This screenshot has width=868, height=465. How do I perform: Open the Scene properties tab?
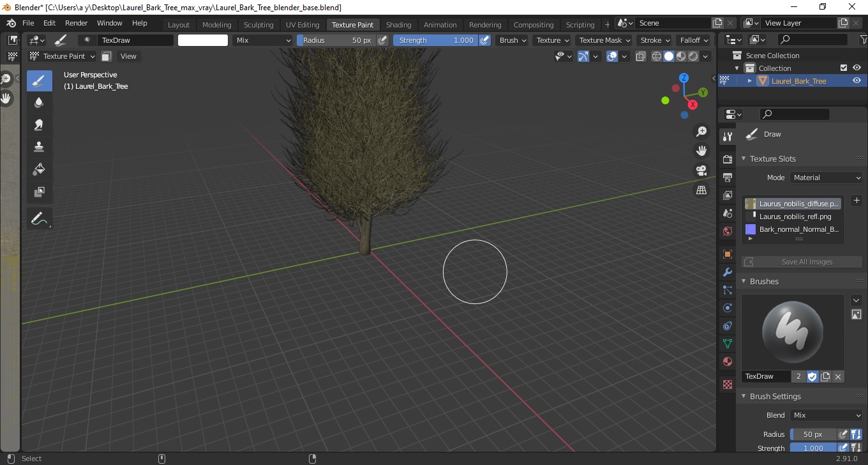(x=727, y=213)
